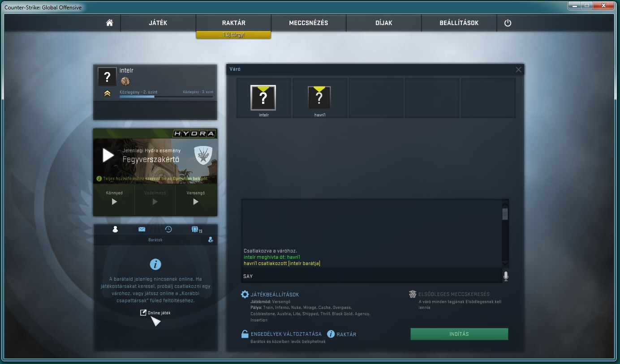The image size is (620, 364).
Task: Select the friends list tab icon
Action: (x=115, y=229)
